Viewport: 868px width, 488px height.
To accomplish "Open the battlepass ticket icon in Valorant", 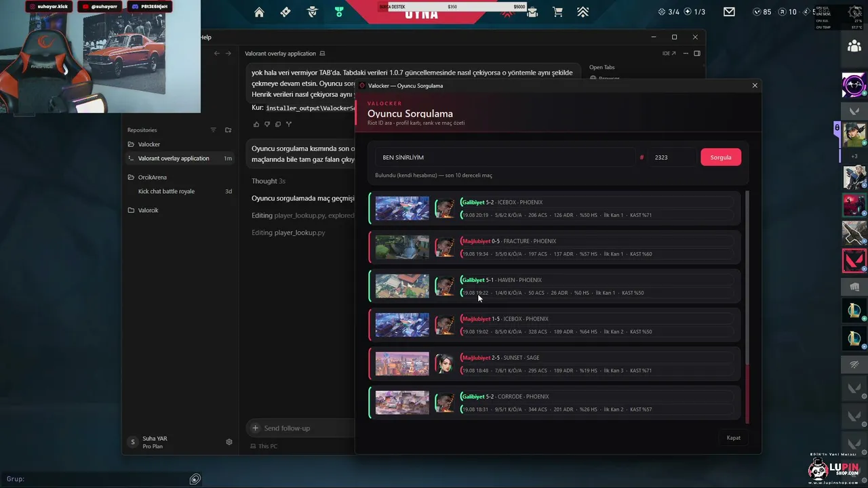I will tap(285, 12).
